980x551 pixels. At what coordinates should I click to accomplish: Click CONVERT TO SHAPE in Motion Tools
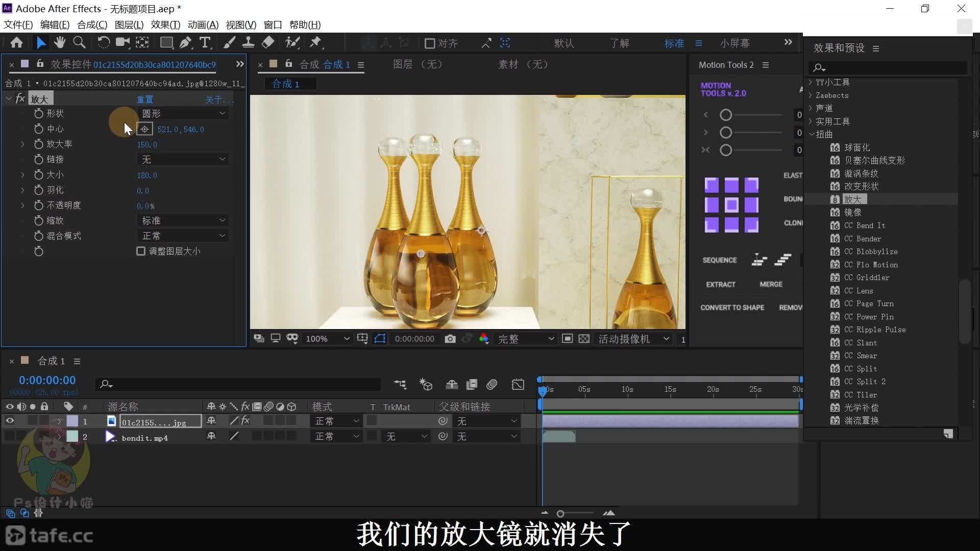point(732,308)
